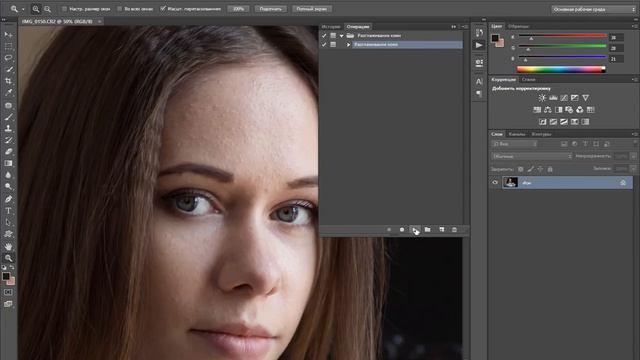
Task: Hide the Фон layer with eye icon
Action: tap(495, 182)
